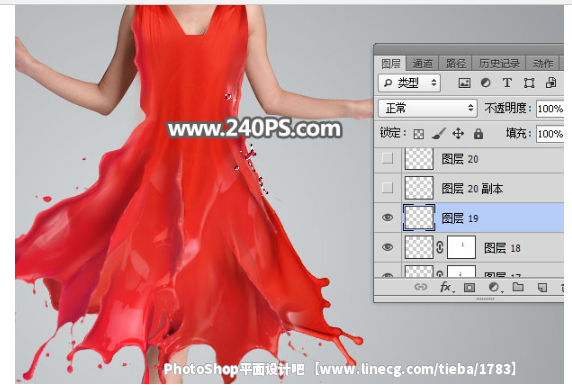Viewport: 572px width, 388px height.
Task: Create new group folder icon
Action: tap(518, 287)
